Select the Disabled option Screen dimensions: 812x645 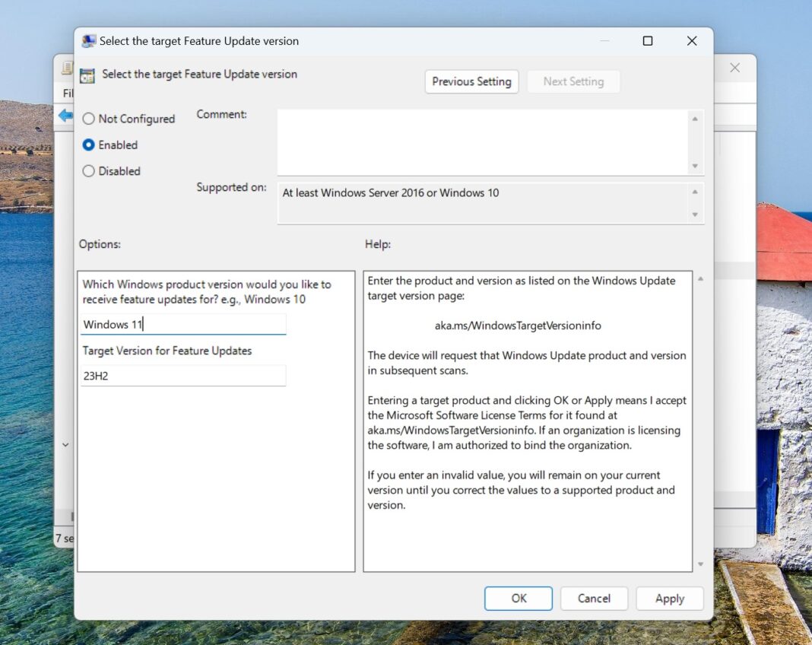coord(88,171)
